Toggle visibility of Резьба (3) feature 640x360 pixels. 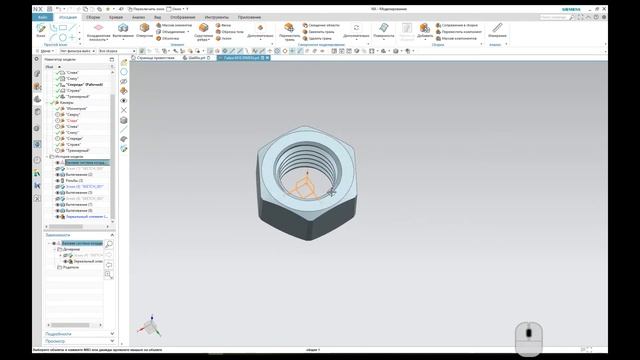58,180
